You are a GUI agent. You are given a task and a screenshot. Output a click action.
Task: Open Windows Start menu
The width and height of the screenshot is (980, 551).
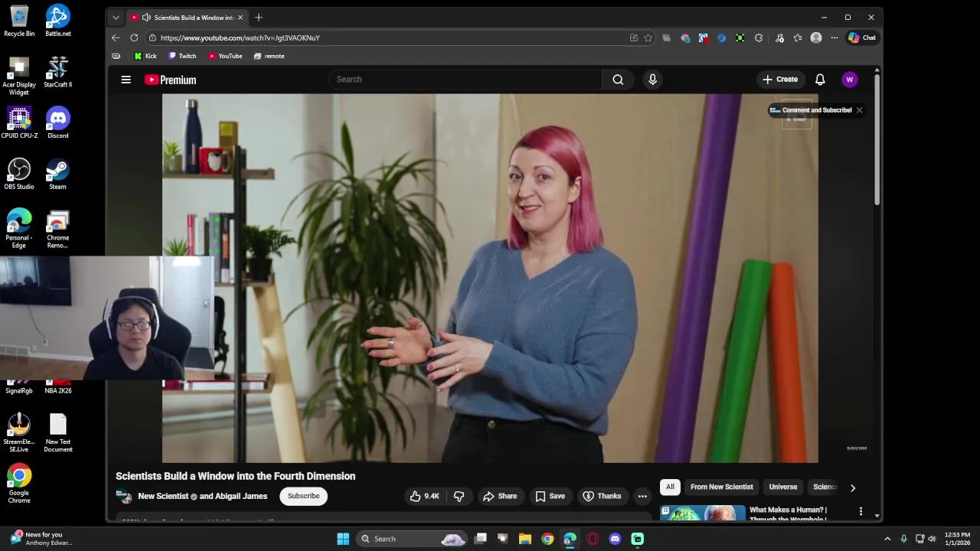(343, 539)
